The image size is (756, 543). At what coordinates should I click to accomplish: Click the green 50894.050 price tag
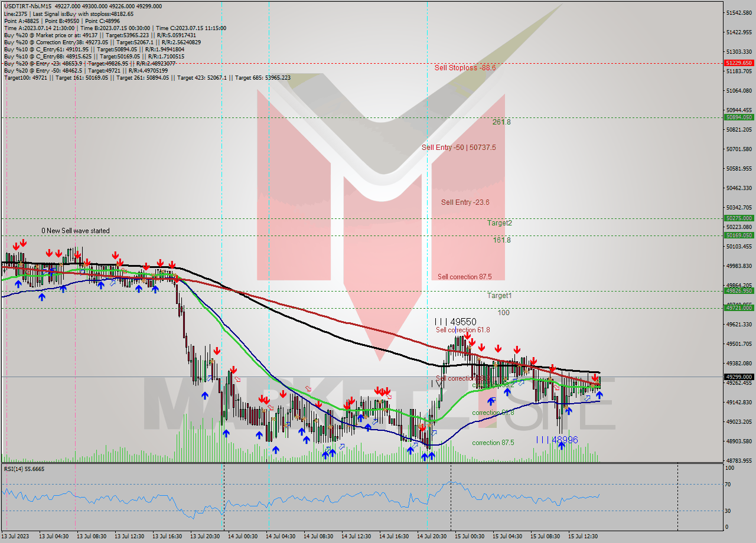(739, 117)
